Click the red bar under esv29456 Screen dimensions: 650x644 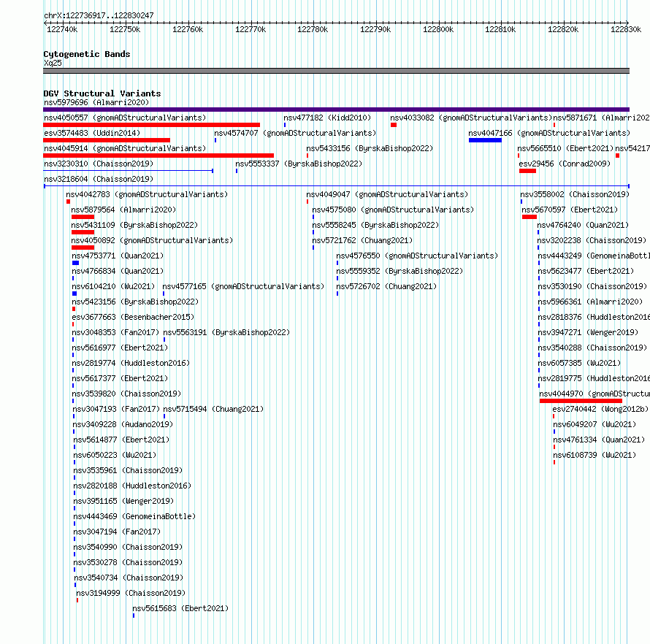click(x=527, y=171)
